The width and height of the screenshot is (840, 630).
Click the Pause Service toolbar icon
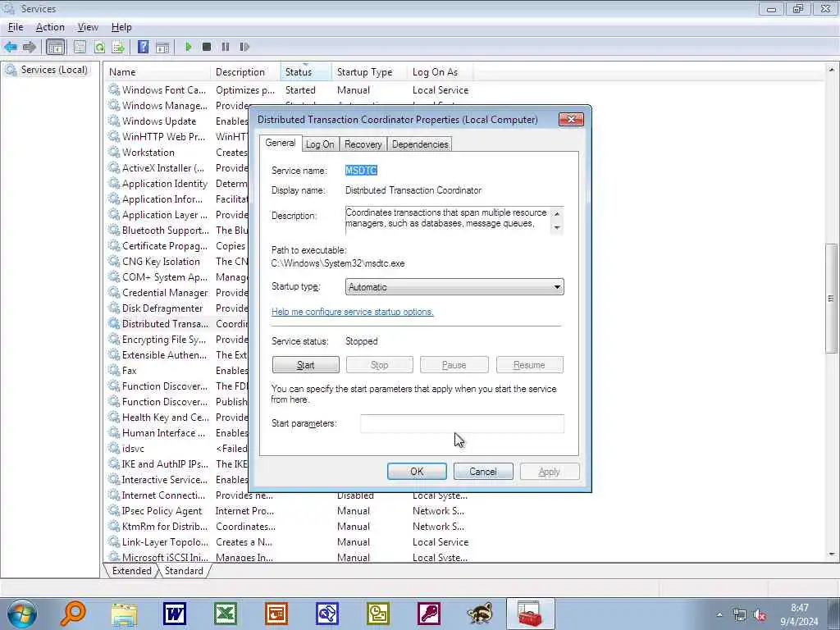pyautogui.click(x=226, y=47)
